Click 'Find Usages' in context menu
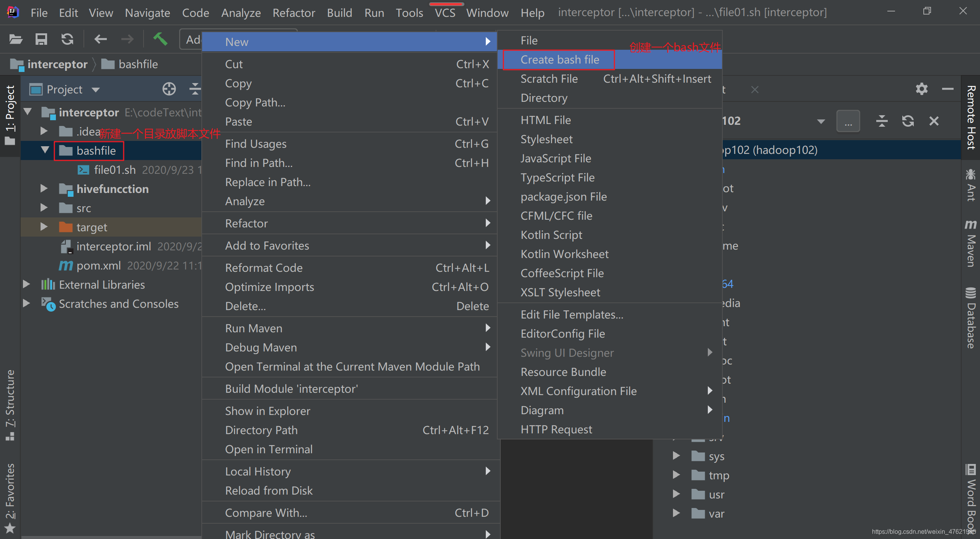Image resolution: width=980 pixels, height=539 pixels. pyautogui.click(x=255, y=144)
